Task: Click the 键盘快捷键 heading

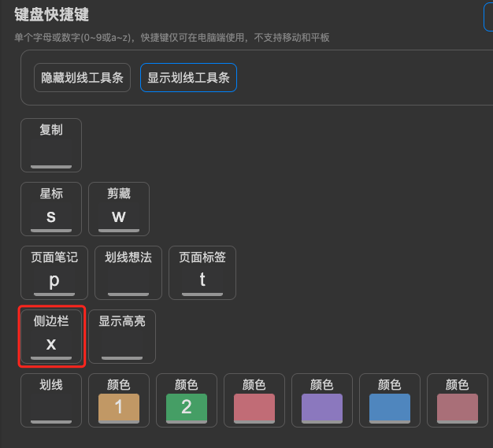Action: pos(51,14)
